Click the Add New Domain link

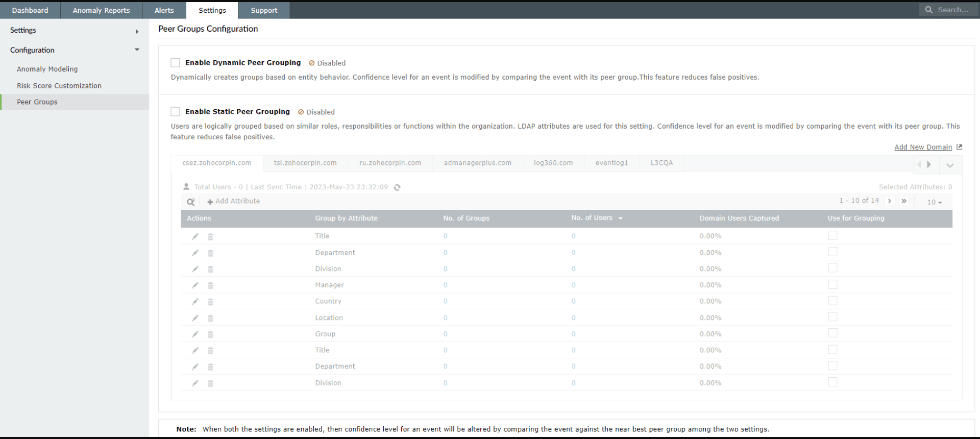pos(923,147)
